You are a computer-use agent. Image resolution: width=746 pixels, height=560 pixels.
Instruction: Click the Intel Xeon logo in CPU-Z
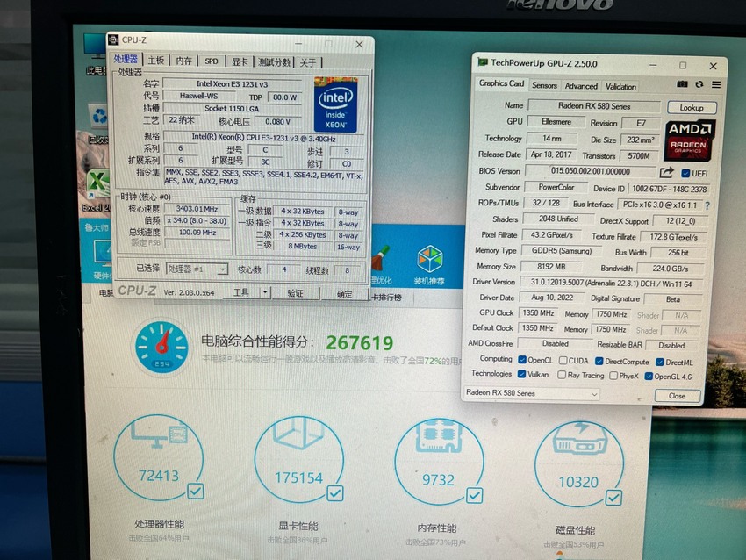335,104
